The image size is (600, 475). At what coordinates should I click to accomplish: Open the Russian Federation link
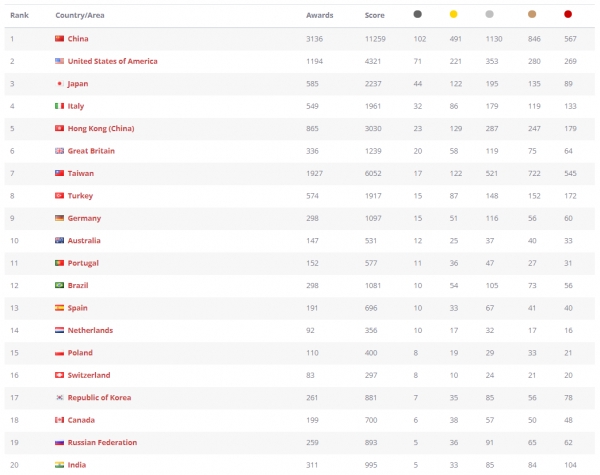102,442
